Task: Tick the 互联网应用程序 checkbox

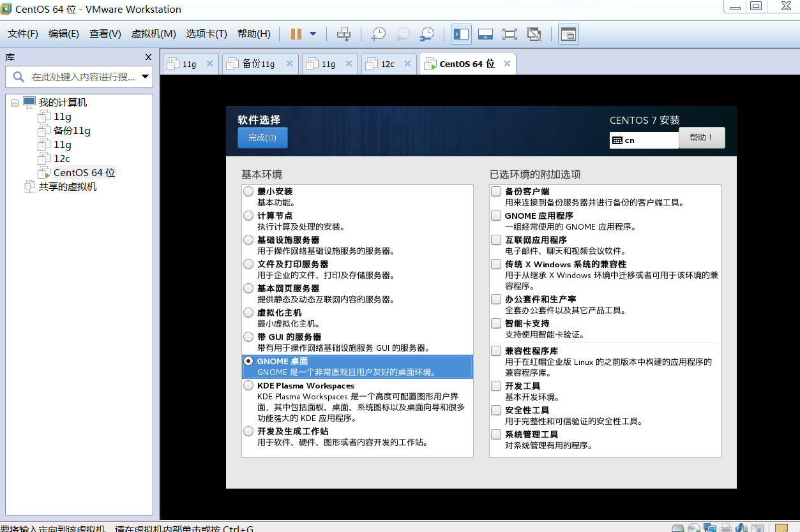Action: 496,240
